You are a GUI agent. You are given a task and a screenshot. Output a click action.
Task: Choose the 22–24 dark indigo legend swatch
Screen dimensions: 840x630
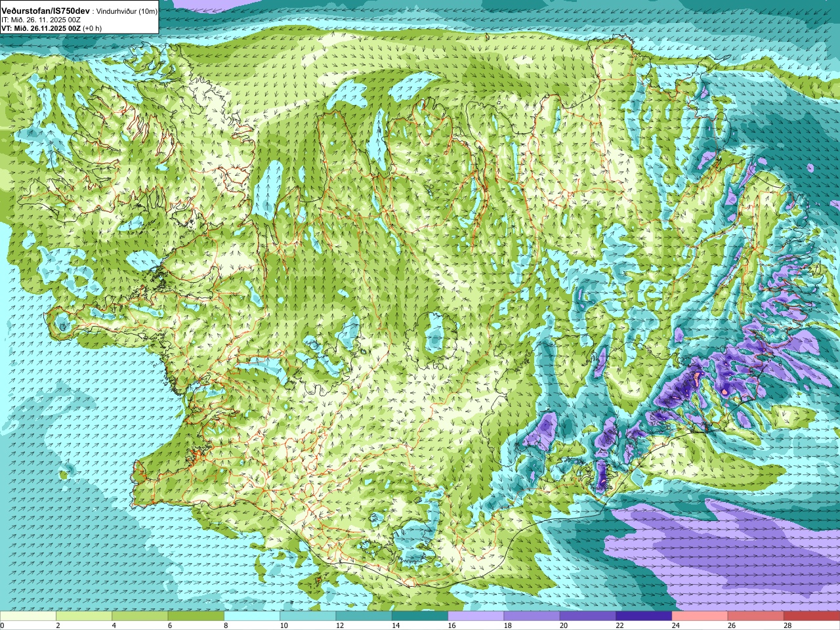[x=644, y=616]
